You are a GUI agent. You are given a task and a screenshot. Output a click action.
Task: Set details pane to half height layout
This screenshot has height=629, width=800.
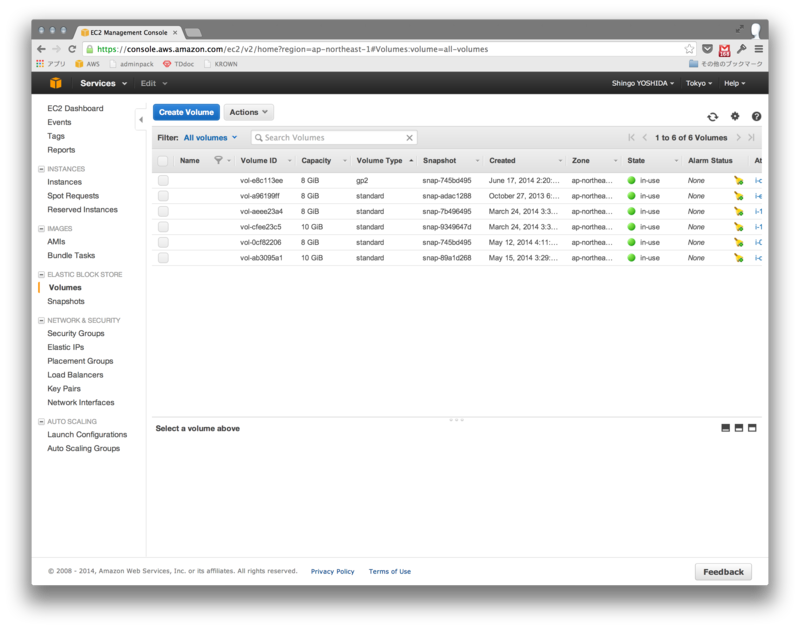tap(739, 428)
